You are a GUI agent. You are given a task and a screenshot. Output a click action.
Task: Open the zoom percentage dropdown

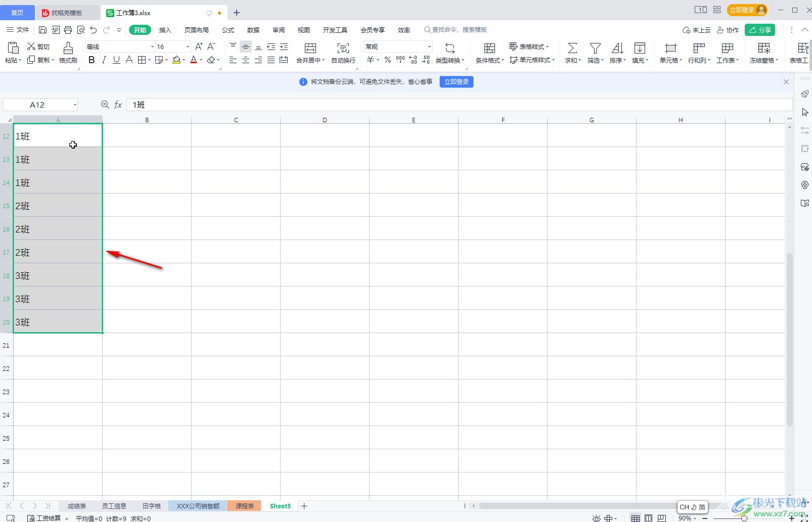click(695, 518)
